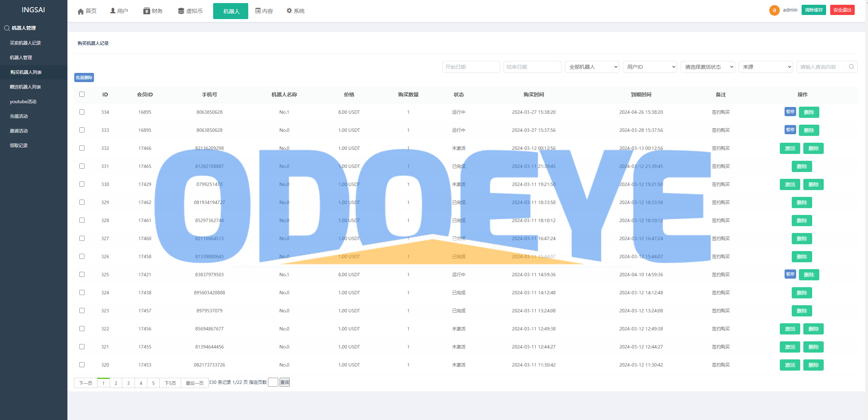Check the row with ID 331
Viewport: 868px width, 420px height.
(82, 166)
